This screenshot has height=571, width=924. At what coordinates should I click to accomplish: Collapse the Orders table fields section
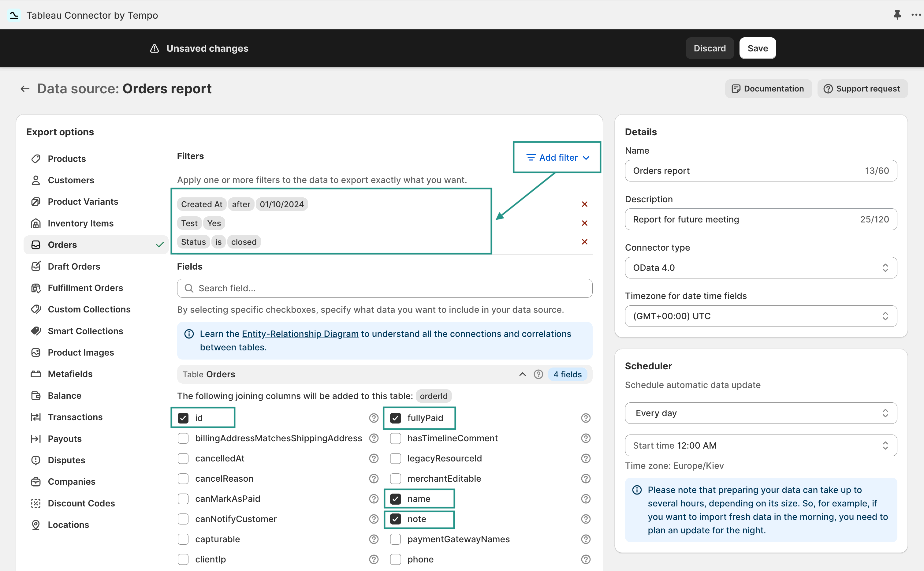(x=522, y=374)
